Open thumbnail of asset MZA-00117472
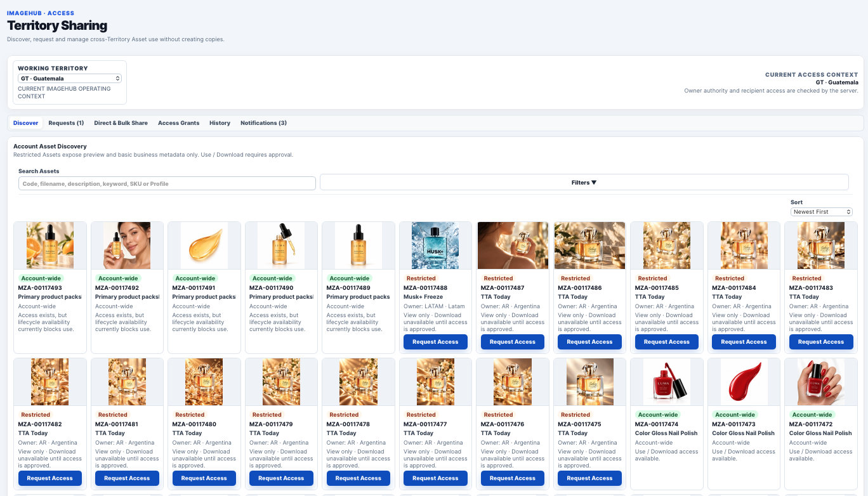 [x=821, y=382]
